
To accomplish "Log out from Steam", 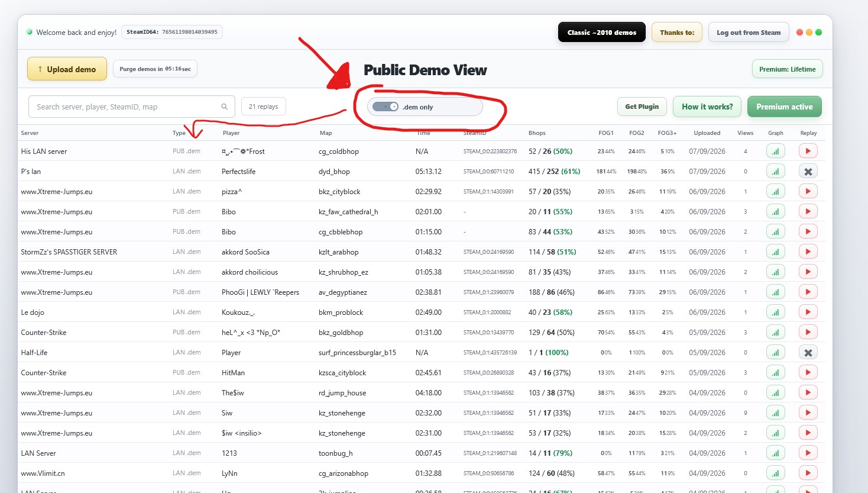I will coord(749,33).
